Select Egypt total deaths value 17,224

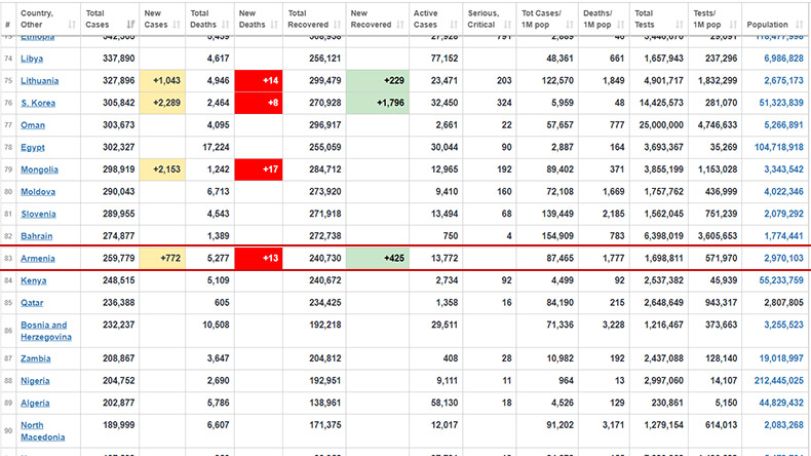[x=216, y=147]
